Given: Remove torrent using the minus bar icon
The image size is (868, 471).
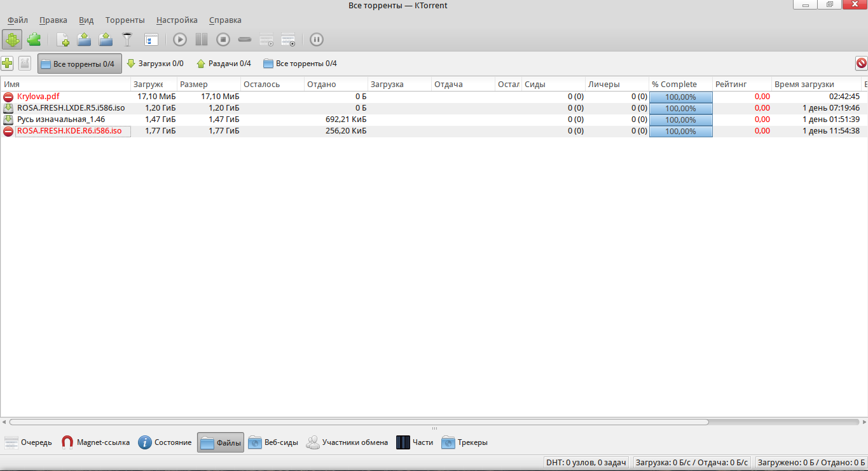Looking at the screenshot, I should click(245, 40).
